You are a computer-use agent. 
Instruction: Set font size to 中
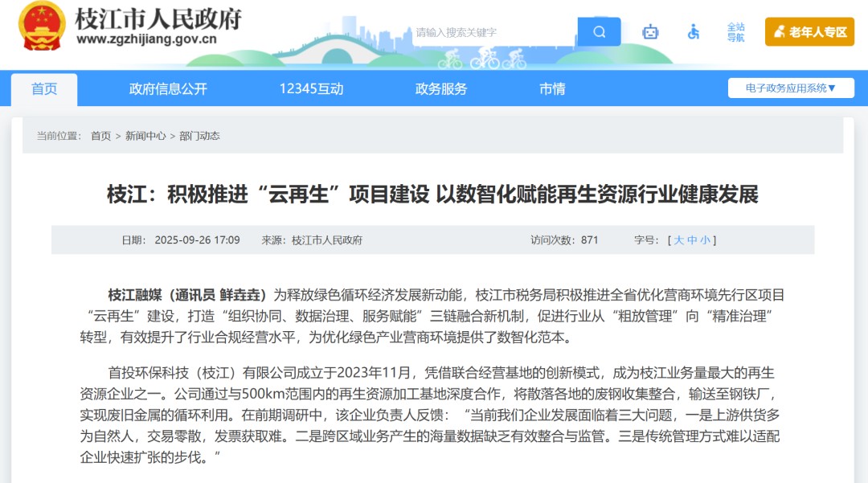[x=692, y=240]
